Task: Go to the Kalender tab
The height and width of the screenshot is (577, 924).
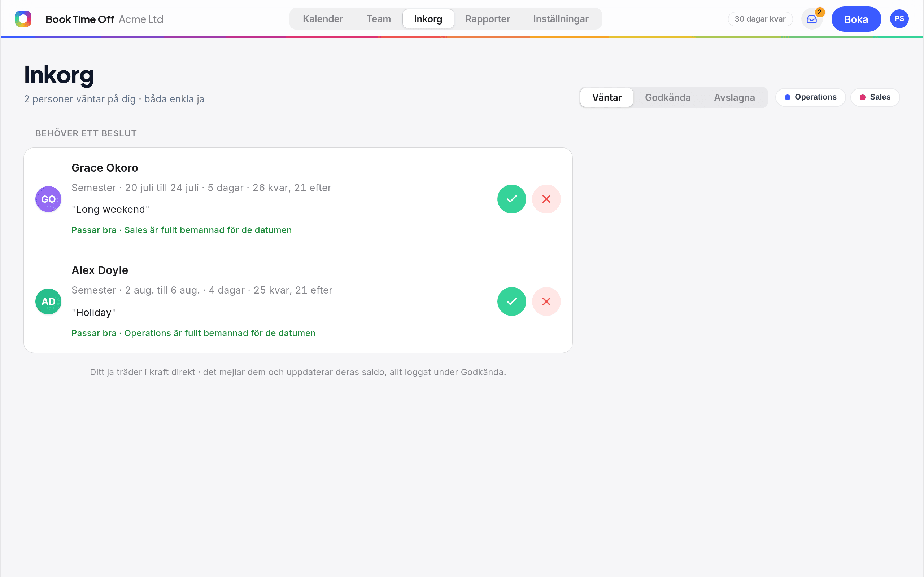Action: pos(323,19)
